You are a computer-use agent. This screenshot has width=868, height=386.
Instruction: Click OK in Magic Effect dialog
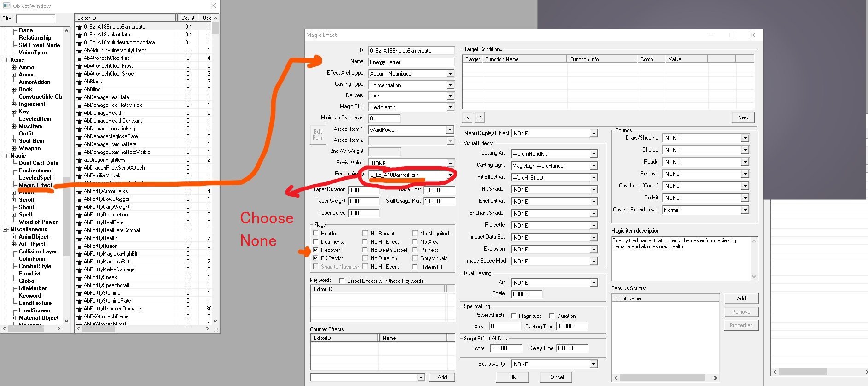(x=513, y=377)
